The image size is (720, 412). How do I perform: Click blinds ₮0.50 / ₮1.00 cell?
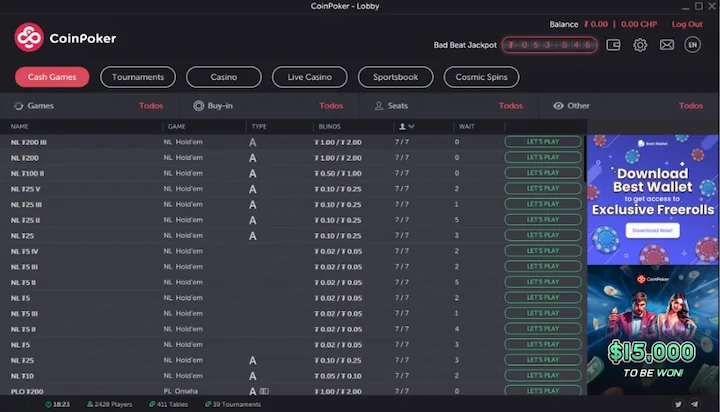click(338, 174)
